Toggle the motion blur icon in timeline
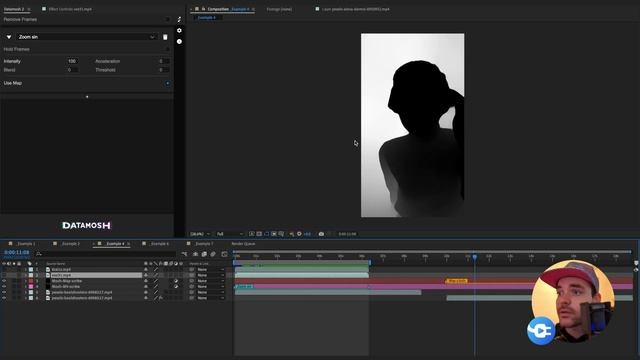Viewport: 640px width, 360px height. [213, 254]
